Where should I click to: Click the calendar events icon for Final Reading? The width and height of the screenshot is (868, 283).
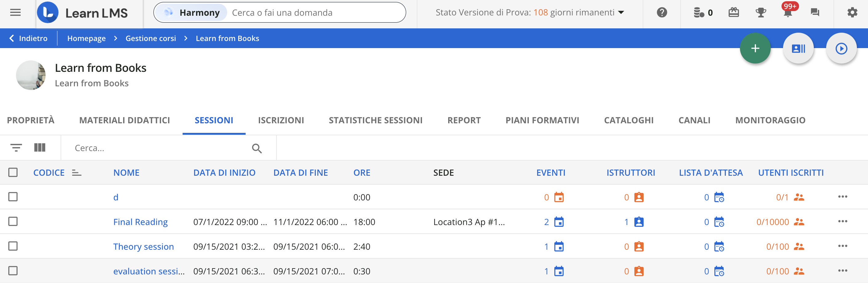coord(559,222)
